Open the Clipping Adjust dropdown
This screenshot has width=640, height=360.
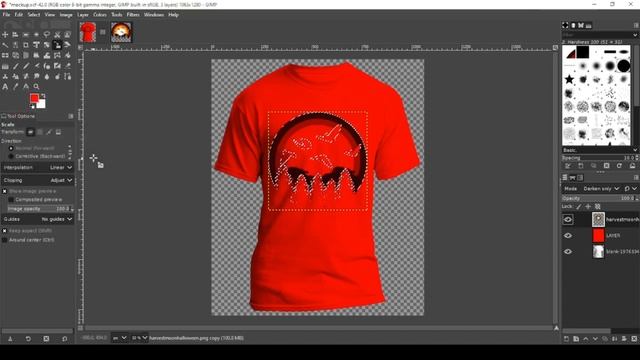[38, 180]
